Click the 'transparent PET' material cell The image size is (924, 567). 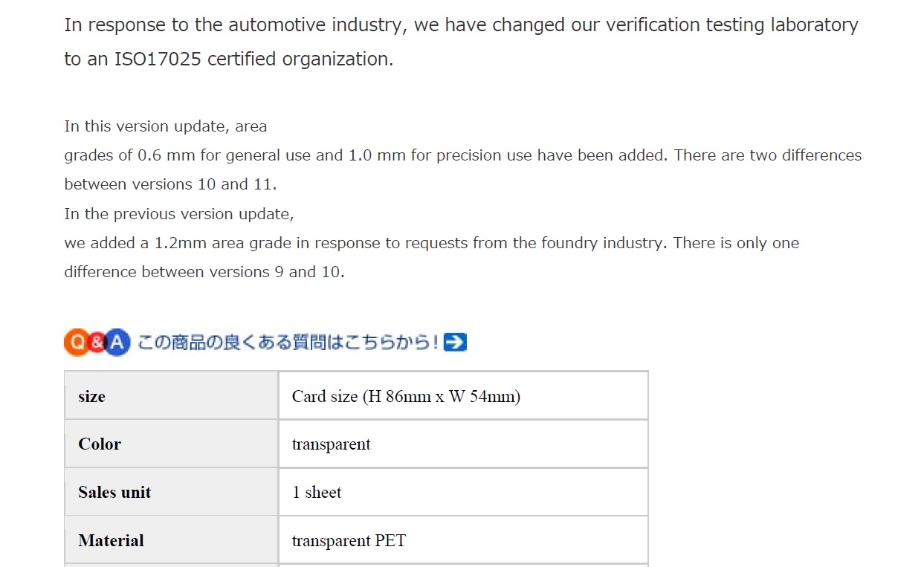(x=463, y=540)
